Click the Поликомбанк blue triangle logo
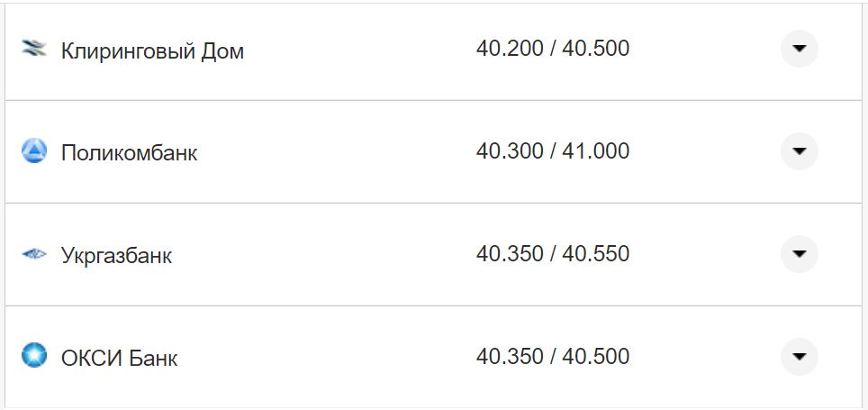Screen dimensions: 868x410 click(x=33, y=151)
